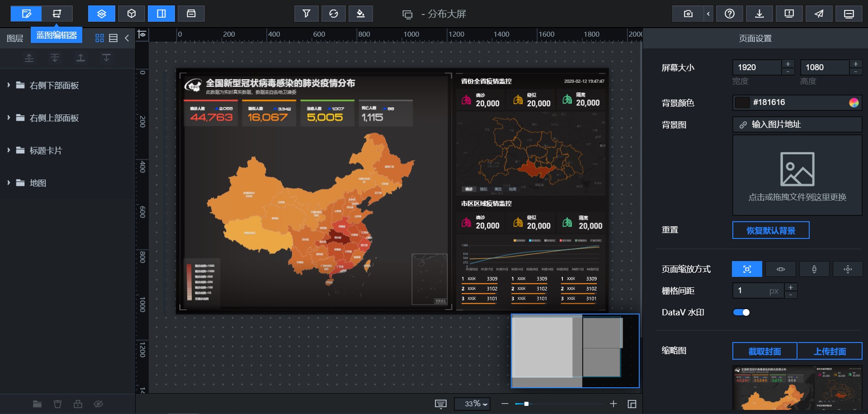Click the 上传封面 button
This screenshot has width=868, height=414.
[x=830, y=351]
